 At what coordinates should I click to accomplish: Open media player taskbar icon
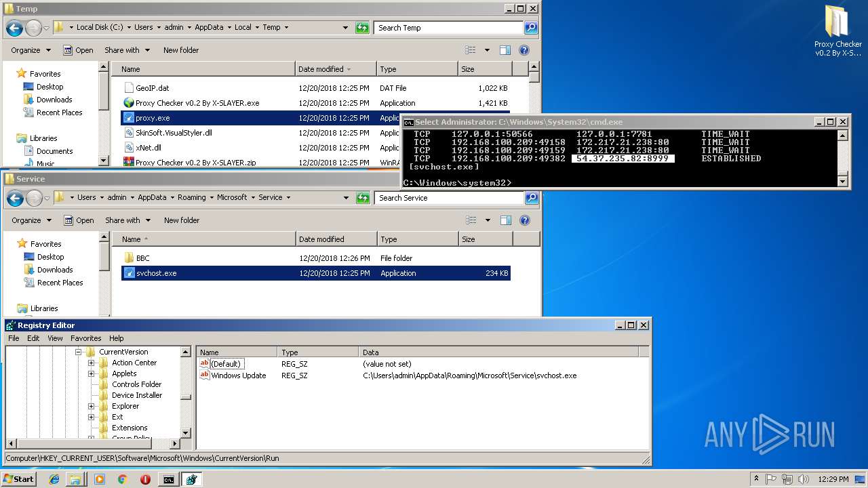[x=100, y=479]
